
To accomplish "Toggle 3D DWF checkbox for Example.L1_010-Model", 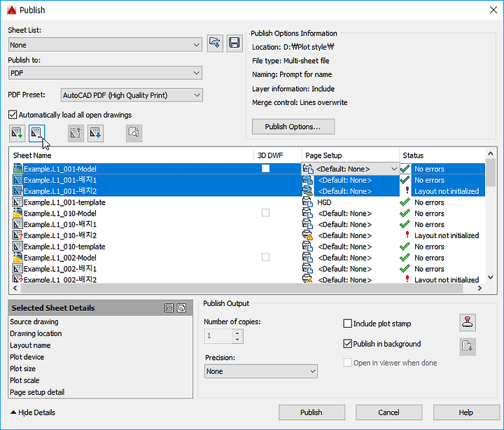I will (265, 213).
